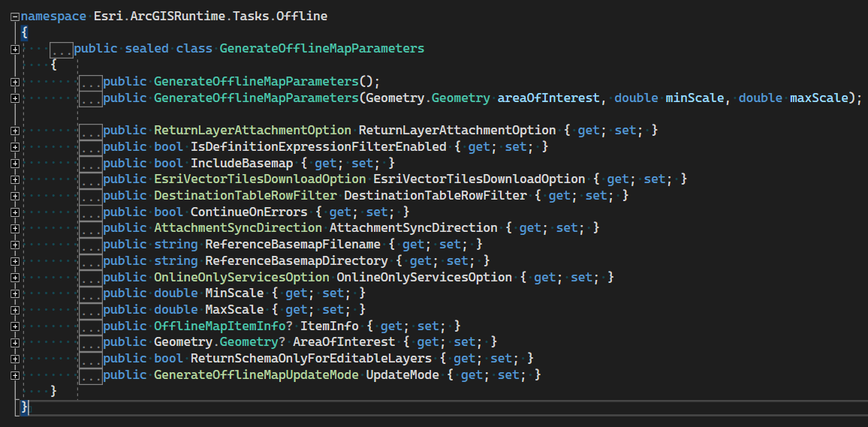868x427 pixels.
Task: Open ellipsis box on the IncludeBasemap line
Action: pos(91,164)
